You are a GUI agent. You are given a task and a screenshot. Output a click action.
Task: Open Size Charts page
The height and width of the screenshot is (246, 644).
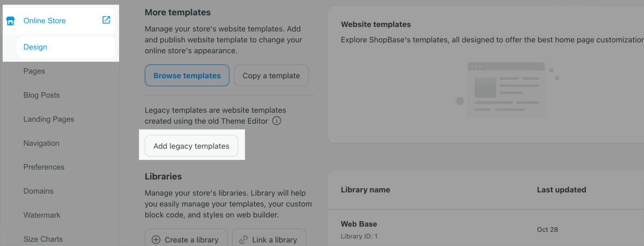point(43,239)
